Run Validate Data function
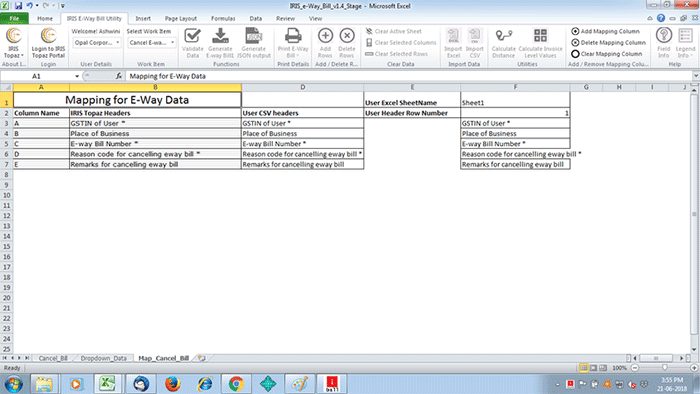700x394 pixels. (192, 43)
